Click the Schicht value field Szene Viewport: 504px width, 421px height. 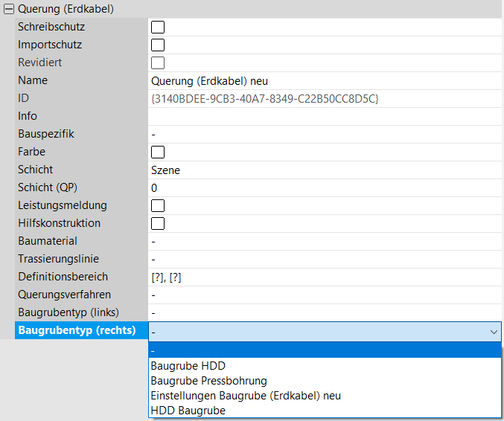(324, 170)
